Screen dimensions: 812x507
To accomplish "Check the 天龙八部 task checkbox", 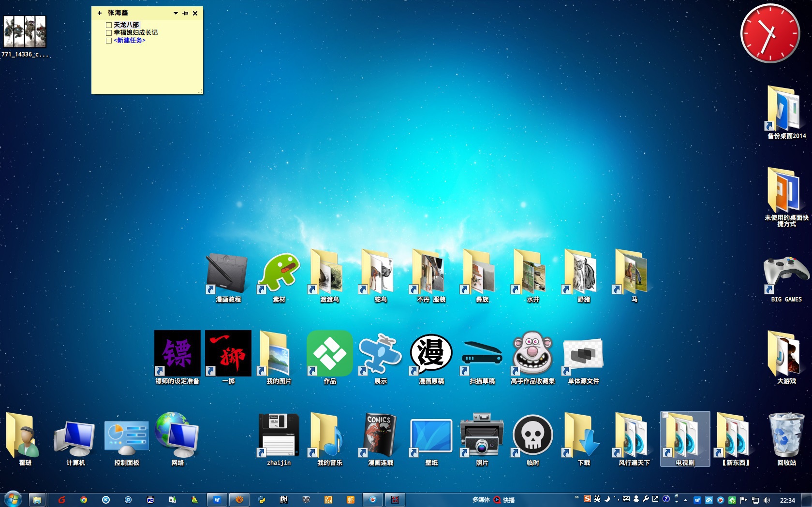I will [109, 25].
